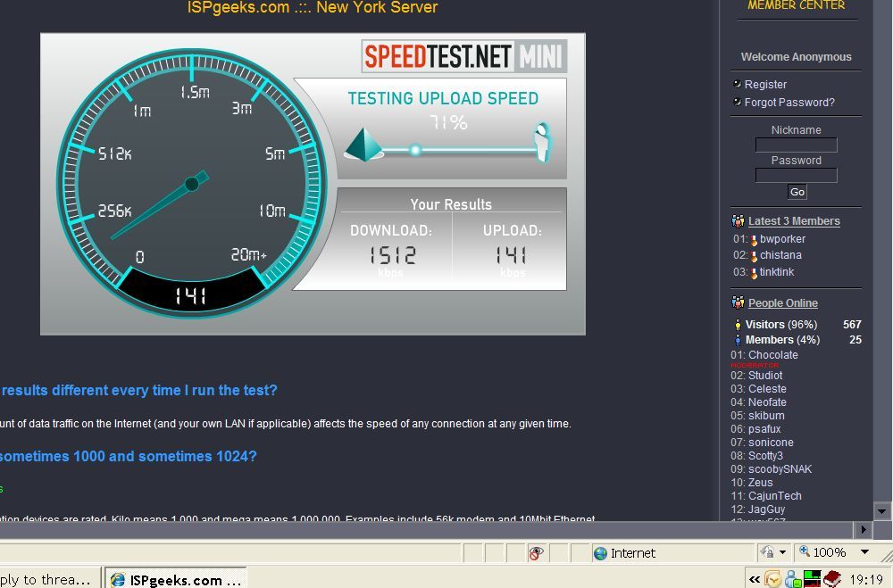Click online member Neofate in the list
Screen dimensions: 893x588
click(x=767, y=402)
